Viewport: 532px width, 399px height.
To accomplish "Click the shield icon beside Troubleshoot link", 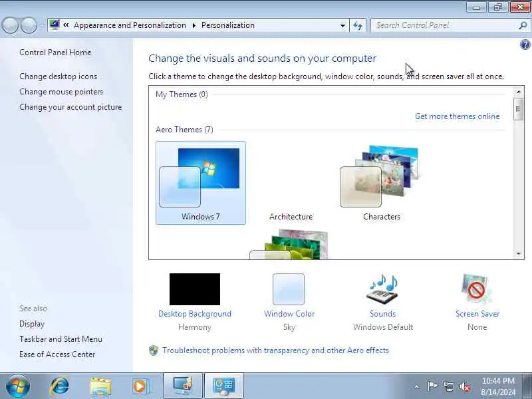I will pos(154,350).
